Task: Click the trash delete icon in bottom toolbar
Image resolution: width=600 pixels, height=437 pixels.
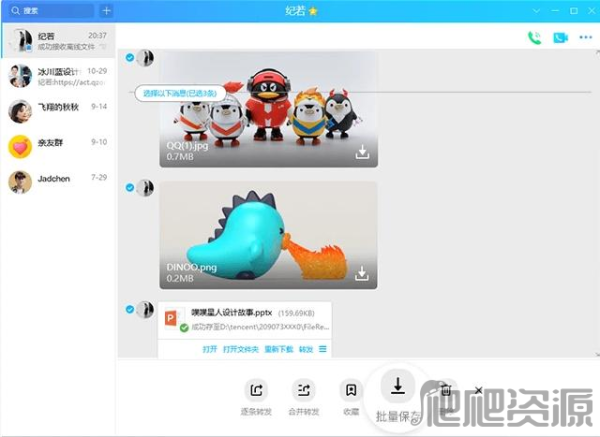Action: (446, 390)
